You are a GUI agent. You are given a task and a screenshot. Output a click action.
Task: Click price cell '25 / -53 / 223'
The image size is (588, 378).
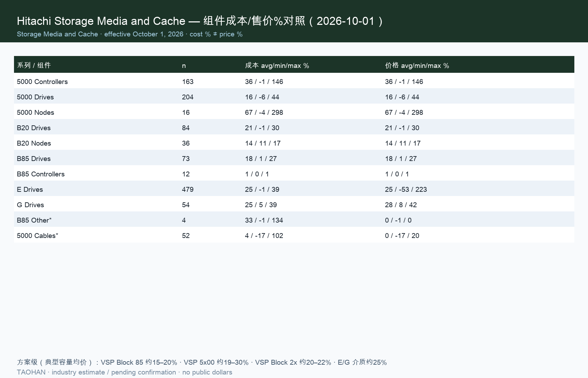(x=406, y=189)
